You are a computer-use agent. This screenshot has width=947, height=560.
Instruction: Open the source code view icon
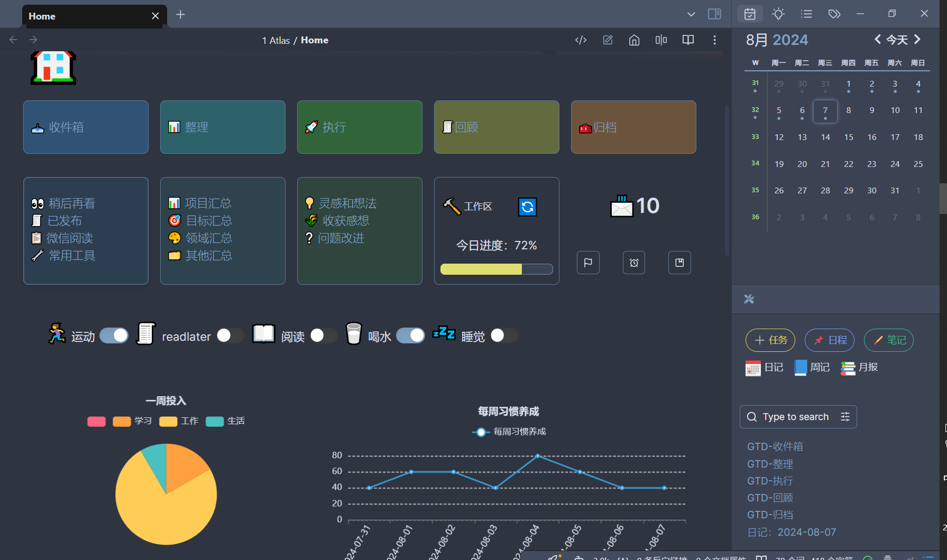click(581, 40)
